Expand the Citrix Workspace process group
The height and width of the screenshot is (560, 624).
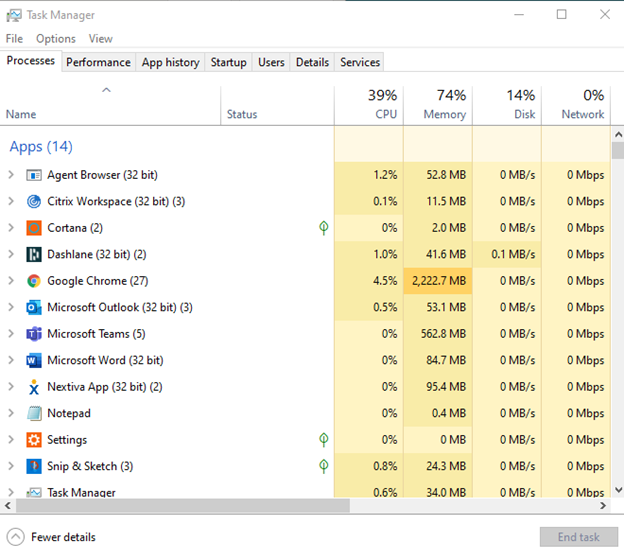[x=11, y=201]
